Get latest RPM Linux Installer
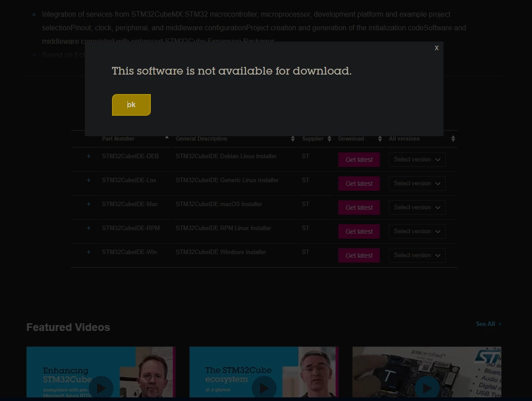Image resolution: width=532 pixels, height=401 pixels. (x=359, y=231)
